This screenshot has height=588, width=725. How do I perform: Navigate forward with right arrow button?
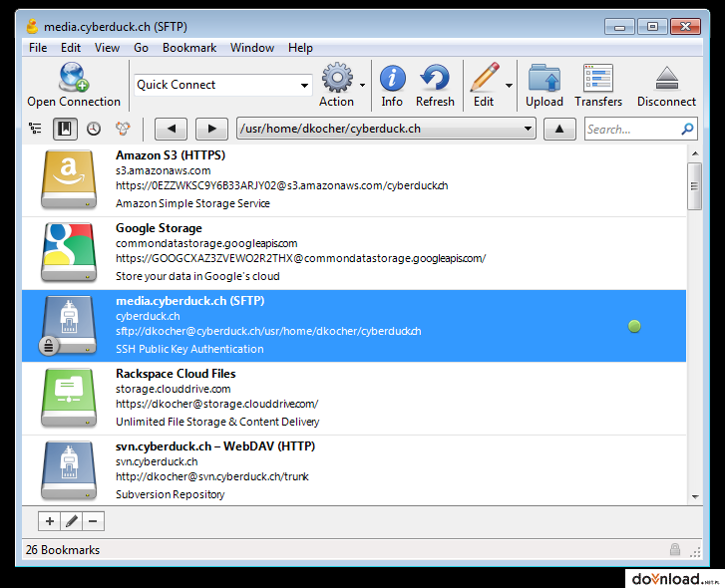click(x=211, y=129)
